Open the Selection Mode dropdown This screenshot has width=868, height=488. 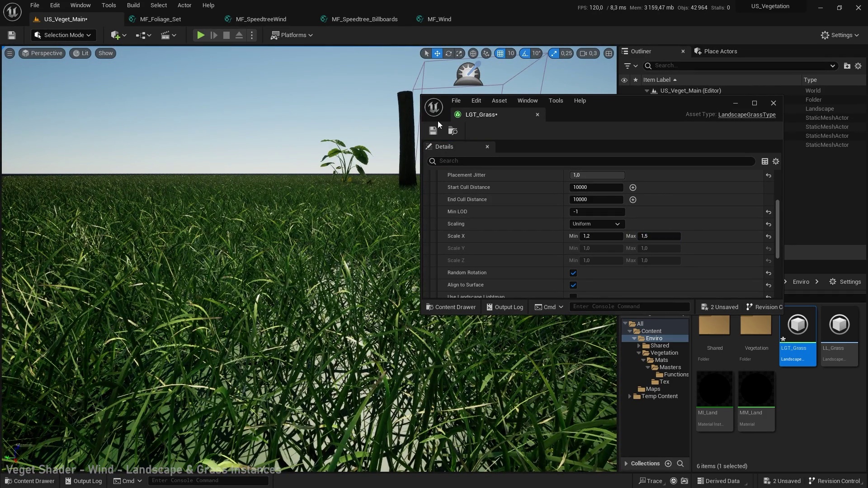[63, 35]
